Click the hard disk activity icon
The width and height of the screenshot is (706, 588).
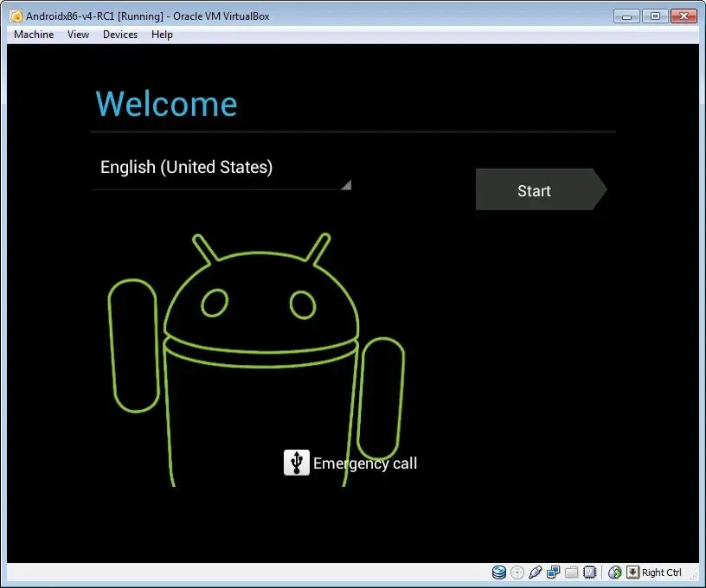point(499,572)
